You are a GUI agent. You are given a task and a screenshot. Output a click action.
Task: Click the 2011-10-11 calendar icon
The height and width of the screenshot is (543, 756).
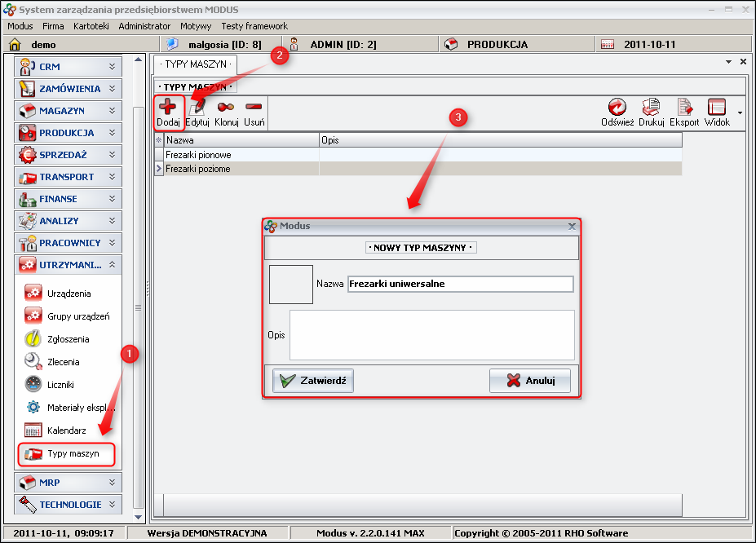608,44
